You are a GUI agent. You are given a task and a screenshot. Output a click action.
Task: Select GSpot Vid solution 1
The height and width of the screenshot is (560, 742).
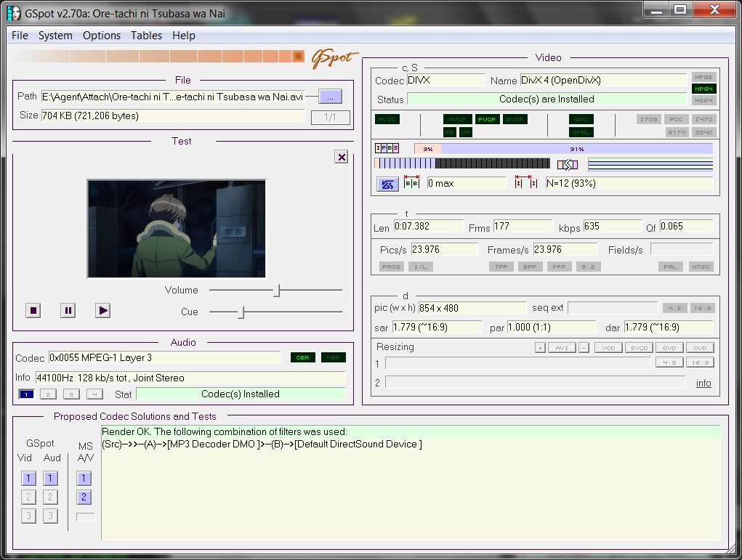coord(28,478)
